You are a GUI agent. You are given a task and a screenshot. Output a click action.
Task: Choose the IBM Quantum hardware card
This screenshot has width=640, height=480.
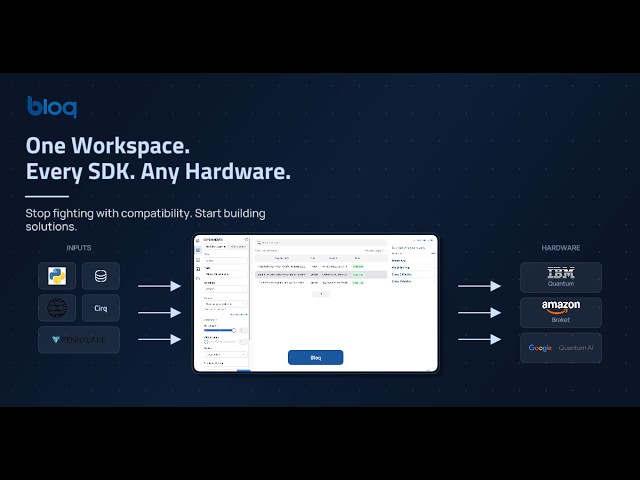[561, 278]
